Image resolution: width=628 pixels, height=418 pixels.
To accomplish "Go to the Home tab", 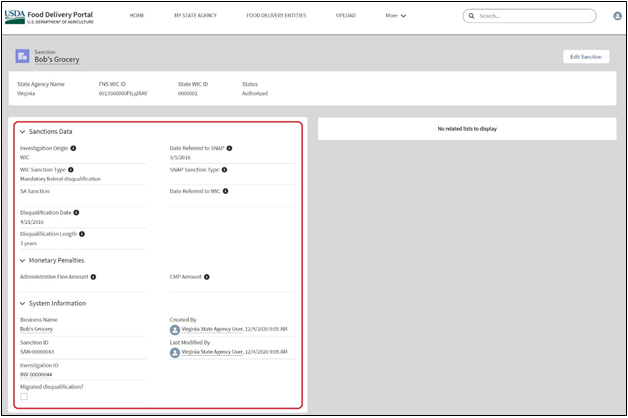I will (137, 16).
